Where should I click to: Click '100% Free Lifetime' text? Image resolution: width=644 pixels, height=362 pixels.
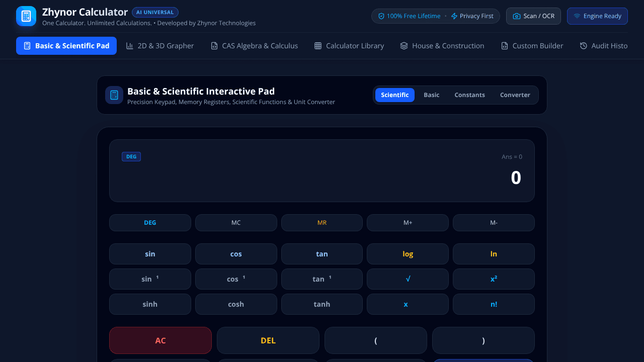414,16
